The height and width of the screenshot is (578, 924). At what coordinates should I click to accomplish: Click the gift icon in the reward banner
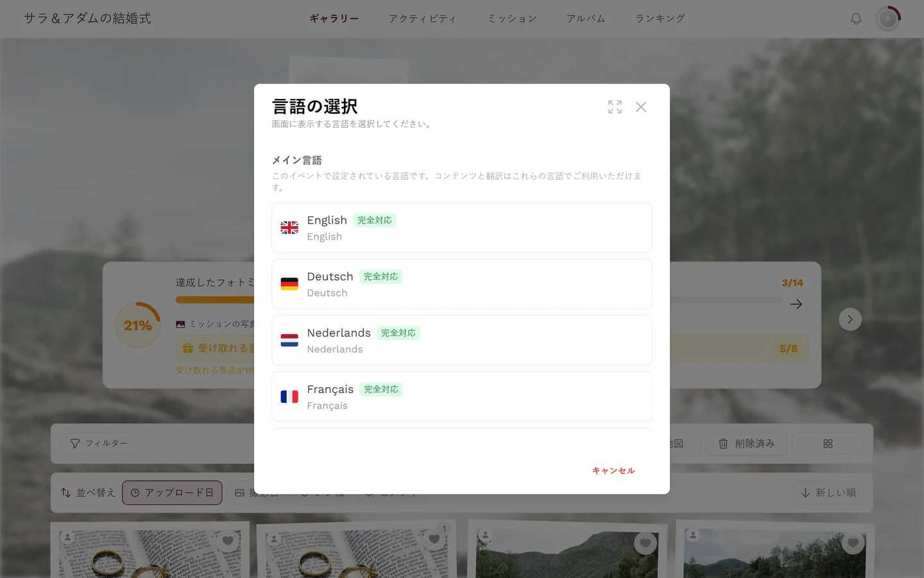click(x=188, y=348)
